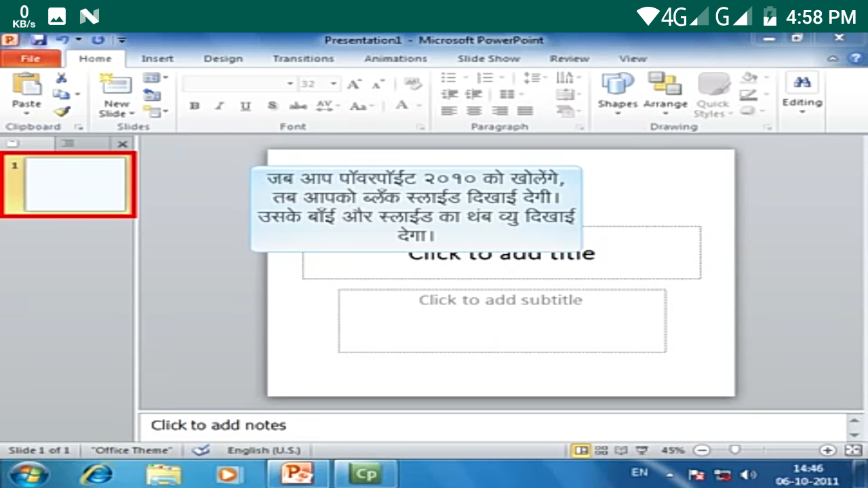Click the Arrange icon
This screenshot has height=488, width=868.
665,85
